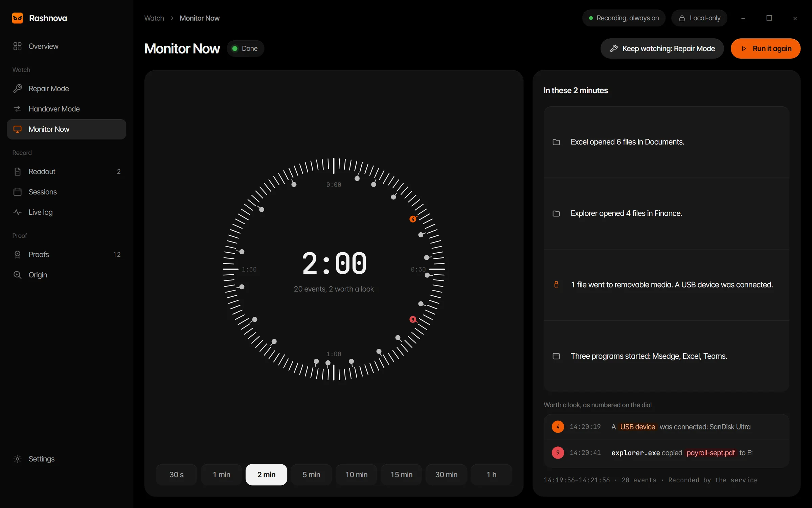Click the Rashnova owl logo icon

click(17, 18)
